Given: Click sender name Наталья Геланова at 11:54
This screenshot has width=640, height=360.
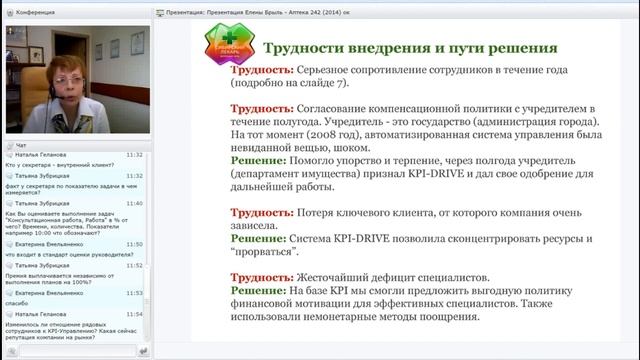Looking at the screenshot, I should pyautogui.click(x=40, y=314).
